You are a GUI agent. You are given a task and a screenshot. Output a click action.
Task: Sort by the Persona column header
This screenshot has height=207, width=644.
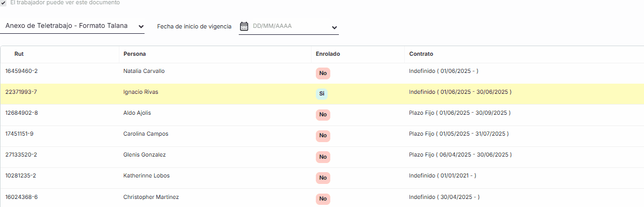134,54
